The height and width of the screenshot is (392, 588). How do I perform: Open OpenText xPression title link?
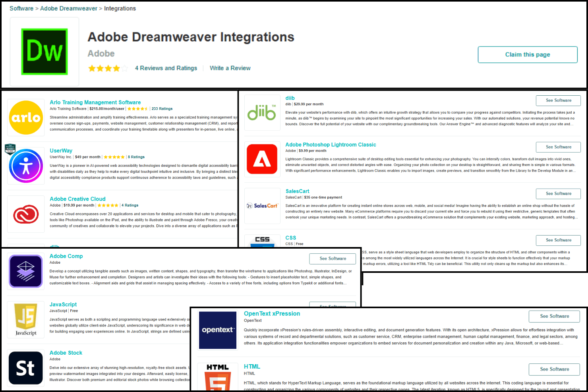pyautogui.click(x=272, y=314)
